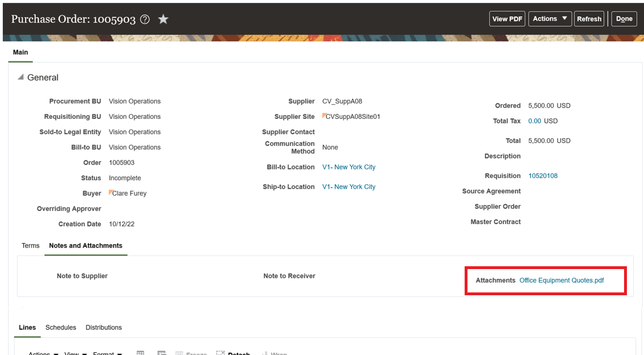
Task: Click the Done button
Action: click(624, 19)
